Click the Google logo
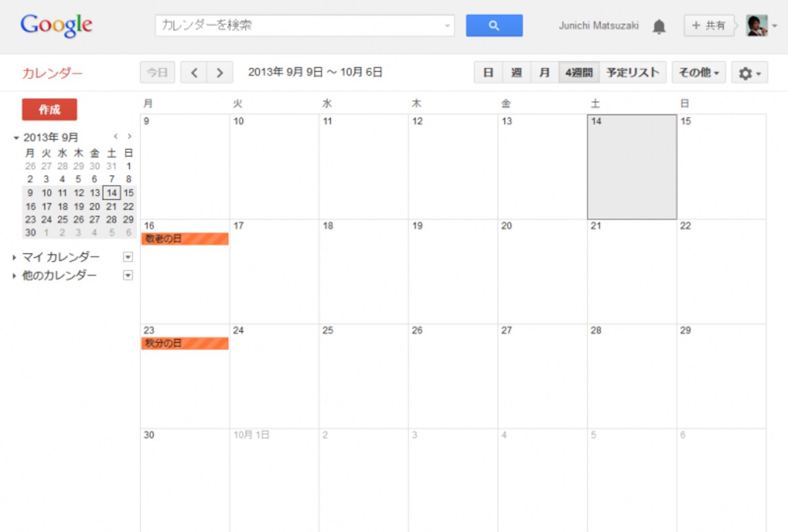Image resolution: width=788 pixels, height=532 pixels. 56,26
